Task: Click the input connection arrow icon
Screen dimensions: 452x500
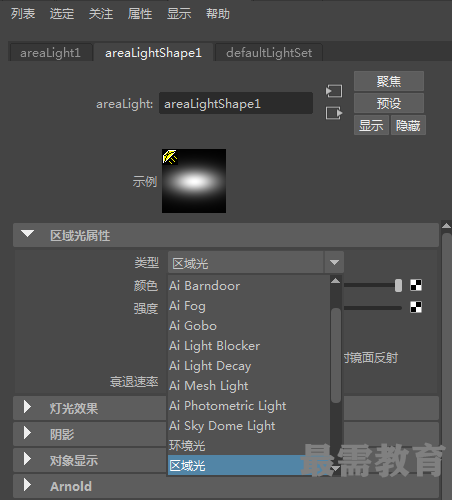Action: 334,91
